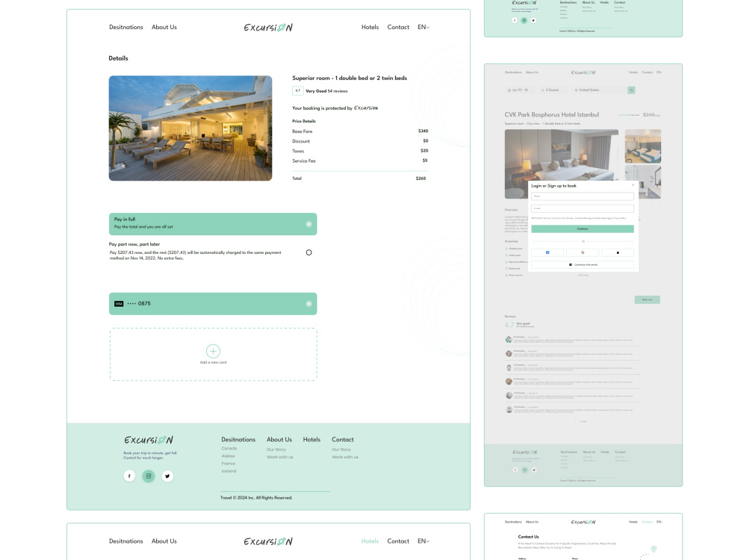This screenshot has width=747, height=560.
Task: Click Contact in bottom-left page header
Action: 398,541
